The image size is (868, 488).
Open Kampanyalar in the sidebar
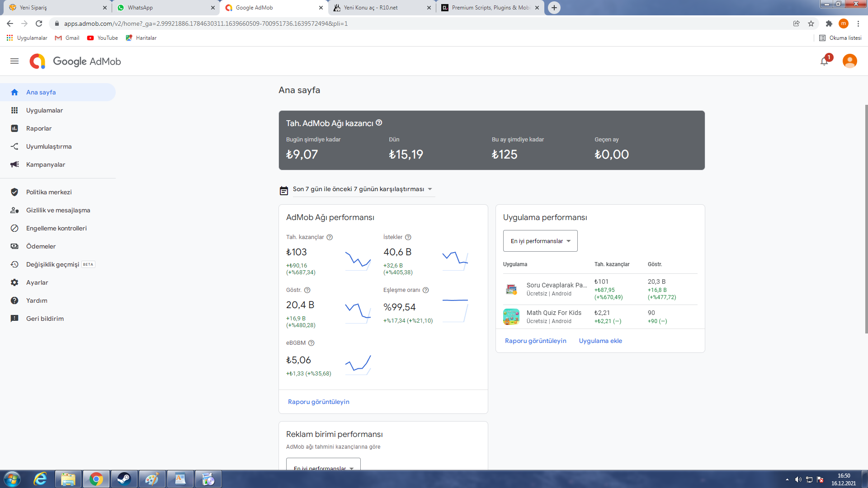(58, 164)
